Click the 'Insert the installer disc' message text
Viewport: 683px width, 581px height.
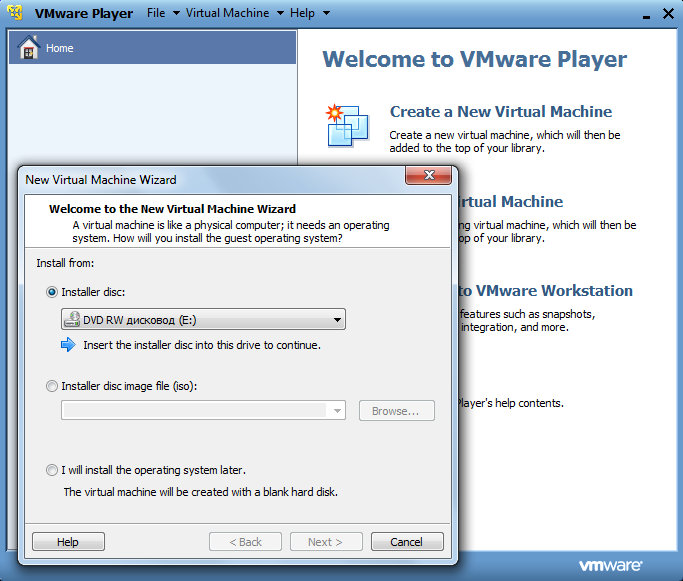202,345
